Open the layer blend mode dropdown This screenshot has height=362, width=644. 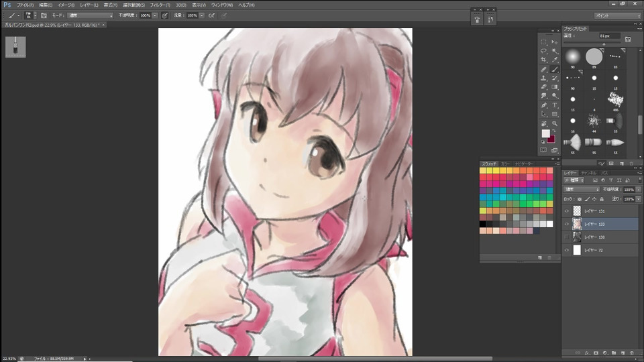[x=582, y=190]
